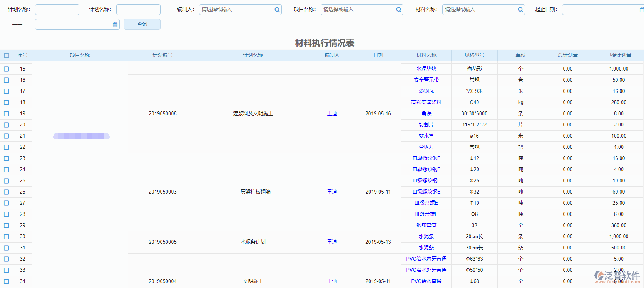Open the 角铁 material link

click(426, 114)
